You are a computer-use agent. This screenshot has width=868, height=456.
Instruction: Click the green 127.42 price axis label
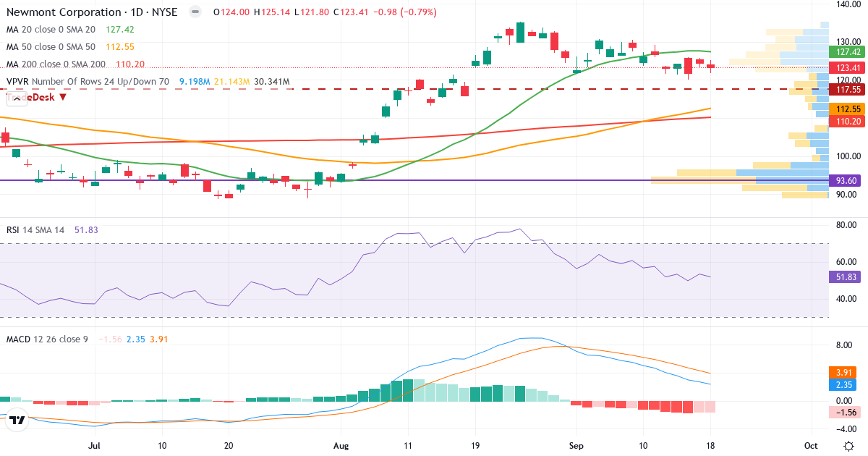click(x=847, y=52)
